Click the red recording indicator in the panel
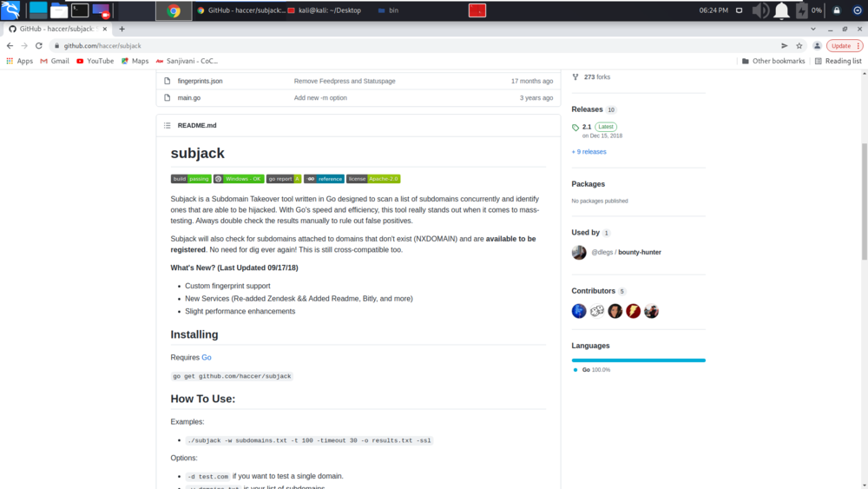Screen dimensions: 868x489 tap(477, 10)
